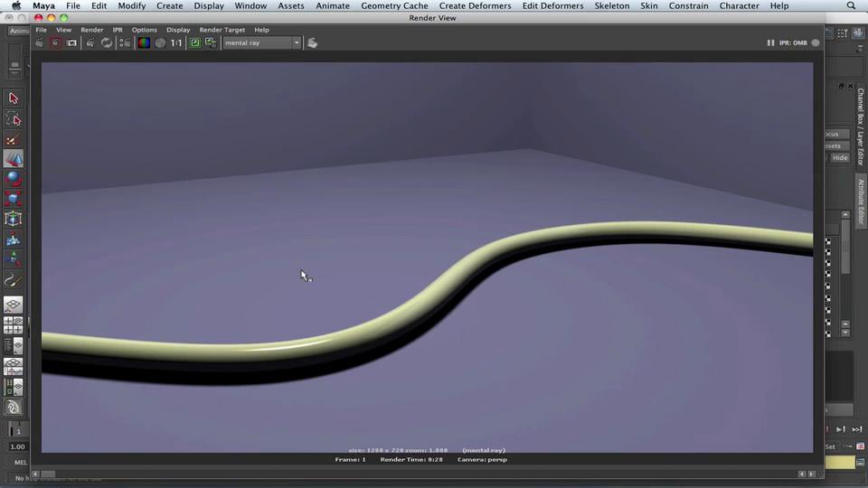868x488 pixels.
Task: Click the Keep Image green icon
Action: coord(195,42)
